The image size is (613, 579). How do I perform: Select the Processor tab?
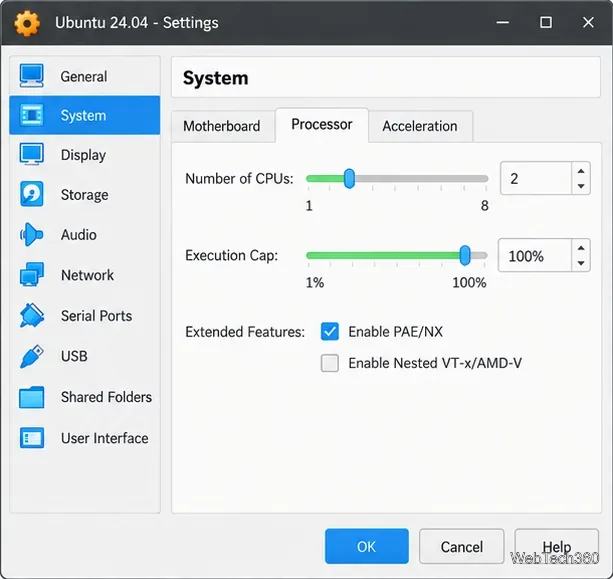[322, 125]
